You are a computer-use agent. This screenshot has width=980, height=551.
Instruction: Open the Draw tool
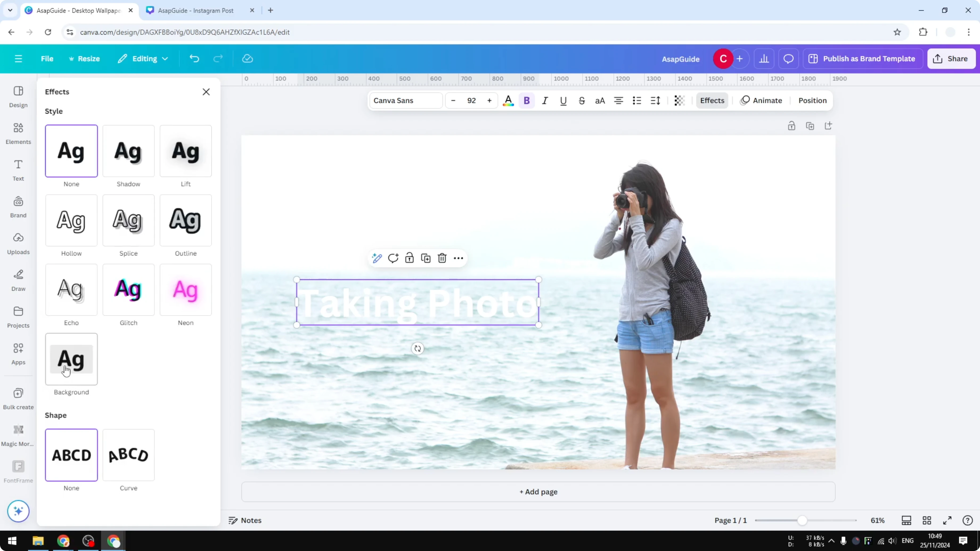point(18,279)
